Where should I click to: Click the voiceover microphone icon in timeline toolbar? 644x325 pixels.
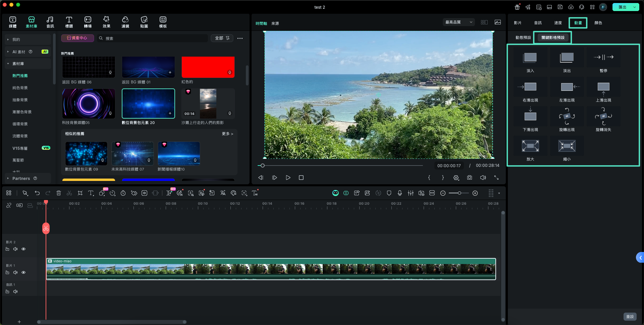(400, 193)
